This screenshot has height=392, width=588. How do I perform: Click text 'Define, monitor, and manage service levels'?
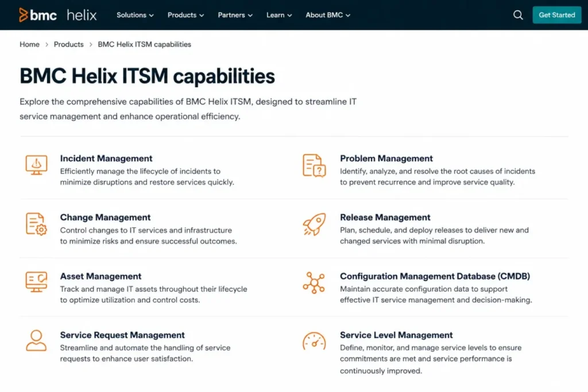click(x=413, y=348)
